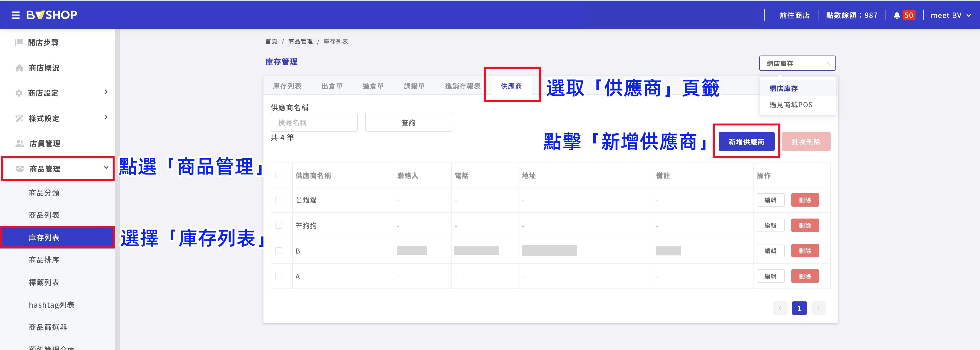This screenshot has width=980, height=350.
Task: Select the 供應商 tab
Action: [x=511, y=86]
